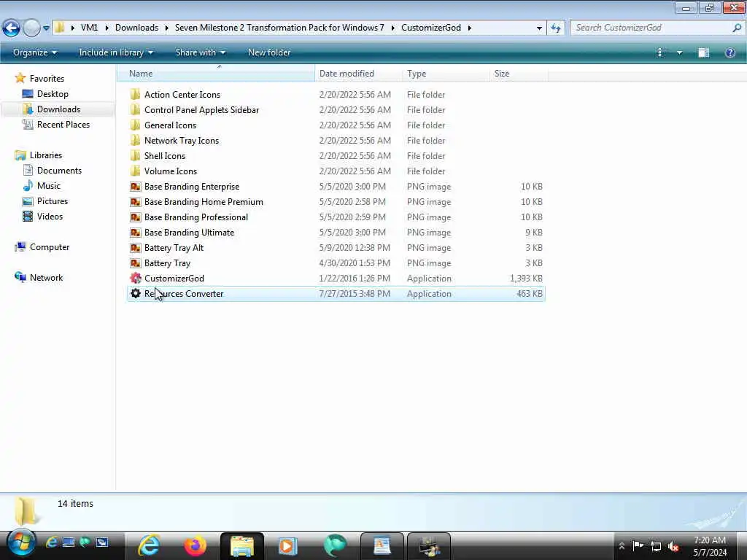Viewport: 747px width, 560px height.
Task: Open the address bar previous locations dropdown
Action: [x=539, y=28]
